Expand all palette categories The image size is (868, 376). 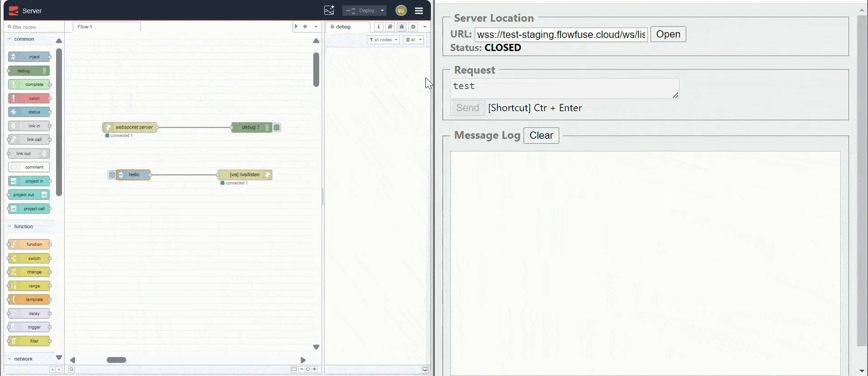(59, 370)
